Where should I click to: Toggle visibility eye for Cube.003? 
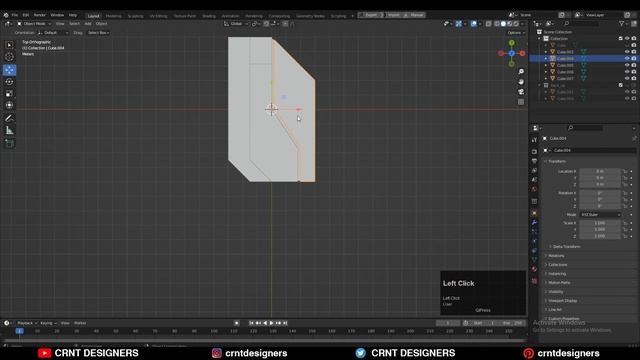click(627, 52)
